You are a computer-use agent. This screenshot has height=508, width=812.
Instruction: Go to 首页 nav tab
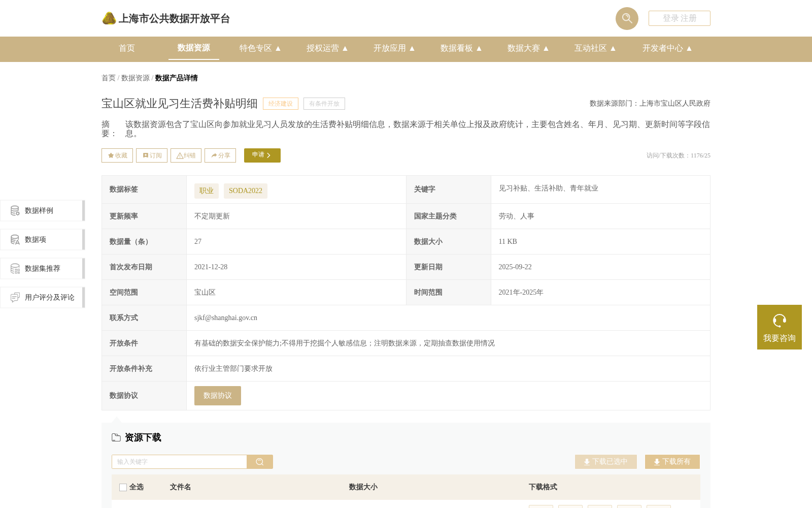tap(127, 48)
